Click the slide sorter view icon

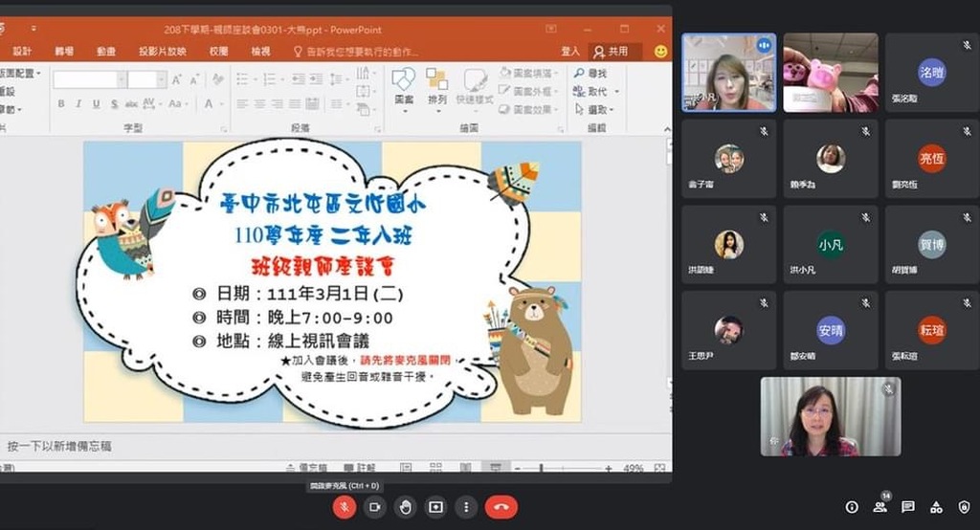435,468
